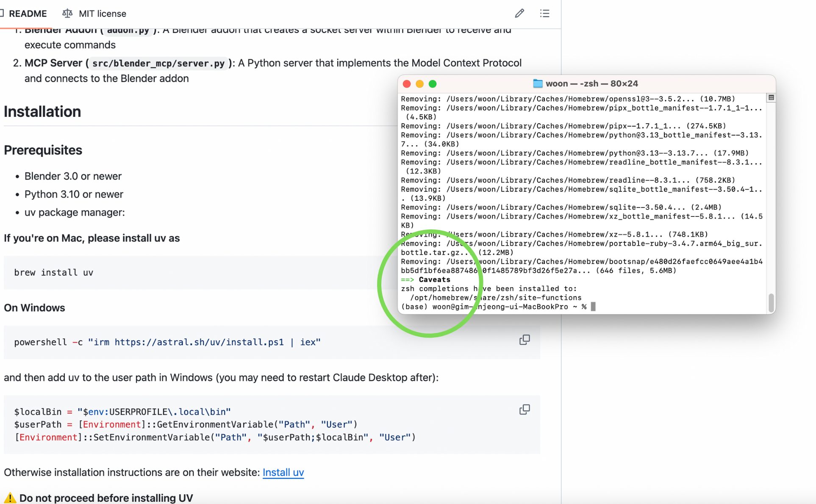This screenshot has height=504, width=816.
Task: Click the scale icon beside MIT license
Action: point(67,14)
